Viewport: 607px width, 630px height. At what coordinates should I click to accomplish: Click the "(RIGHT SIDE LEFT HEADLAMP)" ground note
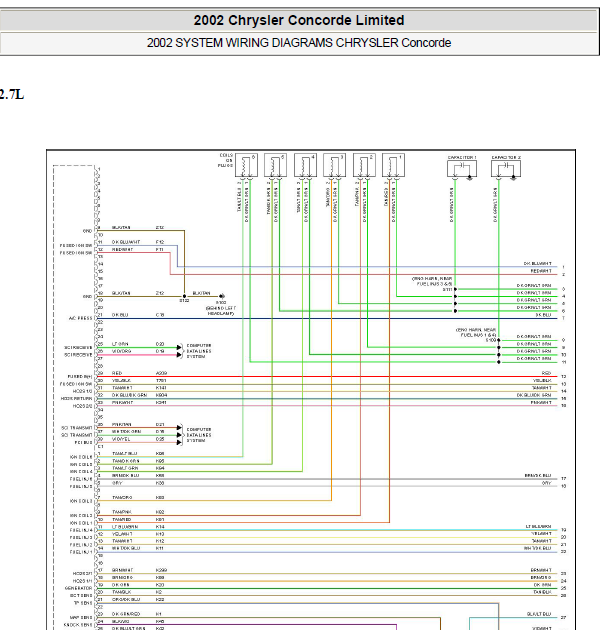[221, 311]
